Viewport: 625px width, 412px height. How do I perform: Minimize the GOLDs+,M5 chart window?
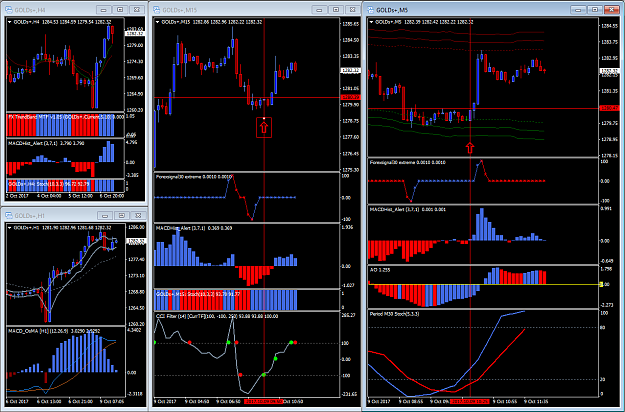click(x=578, y=10)
